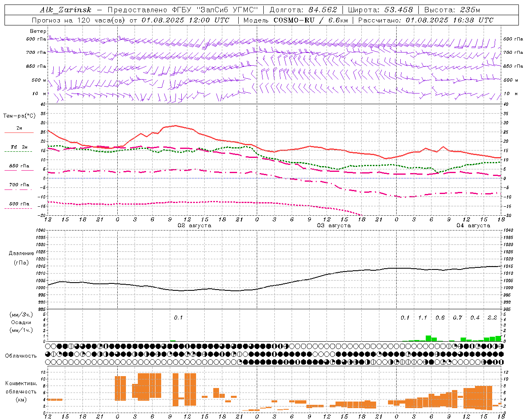Click the 0.7 precipitation total
Screen dimensions: 525x420
coord(458,318)
